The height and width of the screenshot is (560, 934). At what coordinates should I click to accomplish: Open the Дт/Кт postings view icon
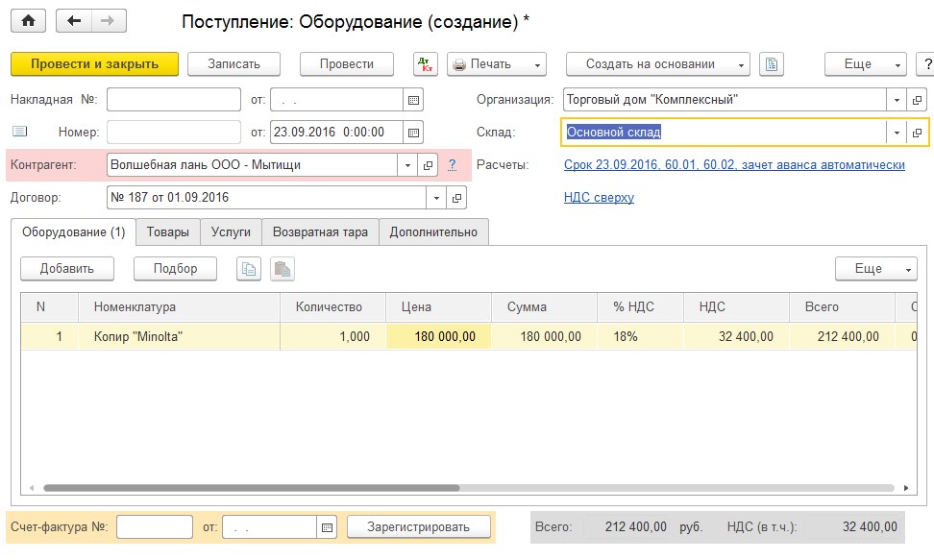point(424,63)
